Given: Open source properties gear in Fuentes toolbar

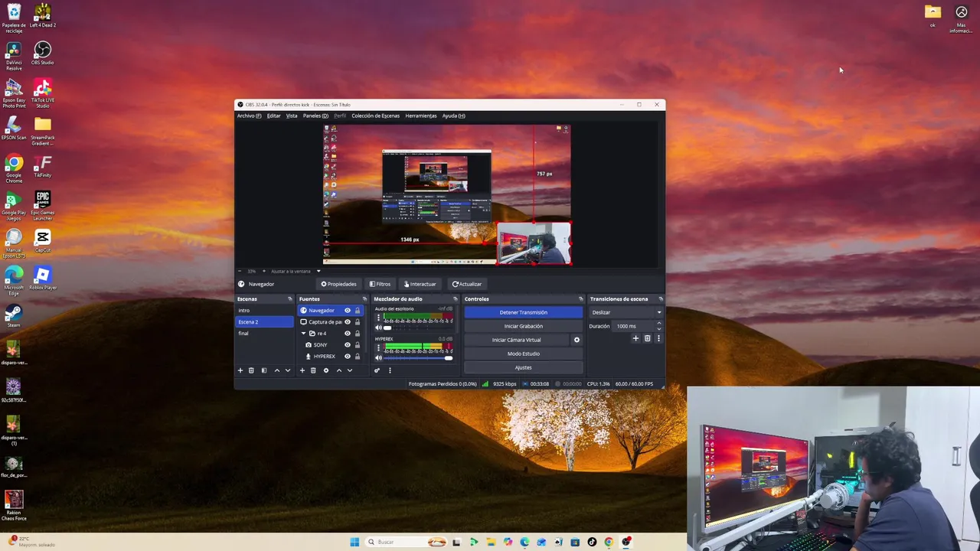Looking at the screenshot, I should 325,370.
